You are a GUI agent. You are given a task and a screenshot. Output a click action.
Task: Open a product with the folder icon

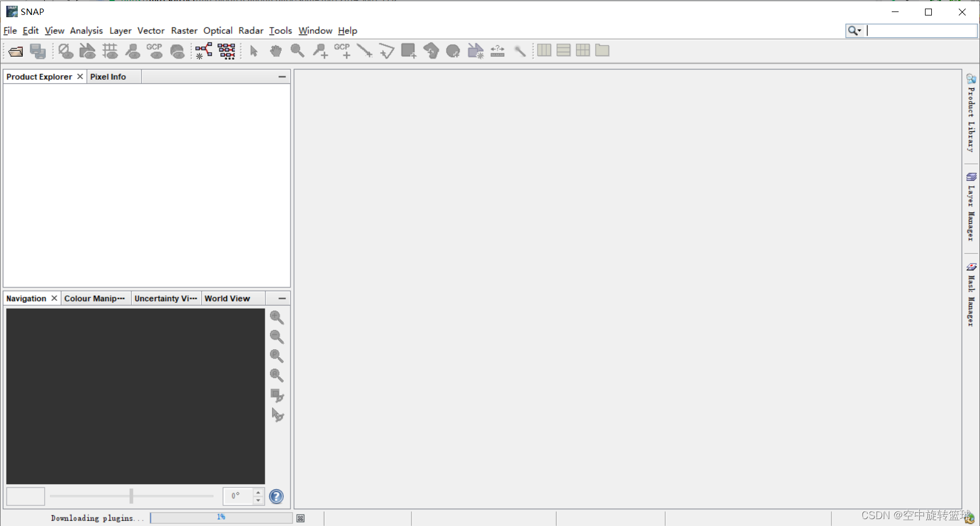coord(15,51)
